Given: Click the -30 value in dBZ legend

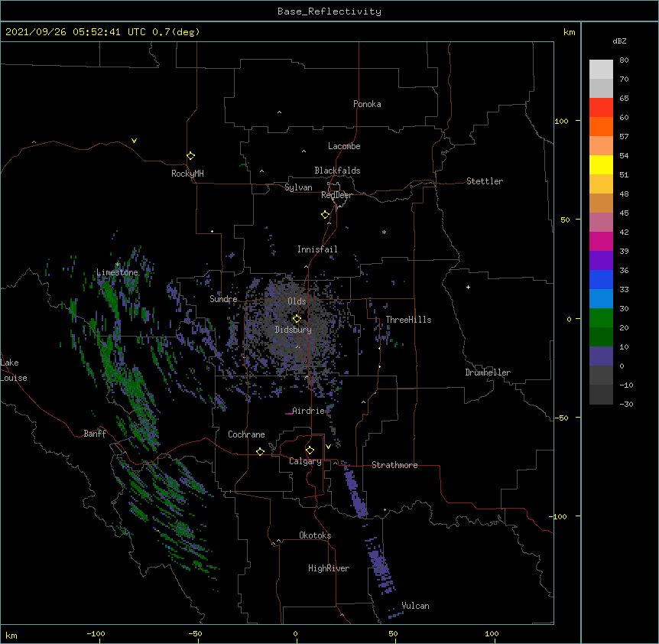Looking at the screenshot, I should pyautogui.click(x=626, y=405).
